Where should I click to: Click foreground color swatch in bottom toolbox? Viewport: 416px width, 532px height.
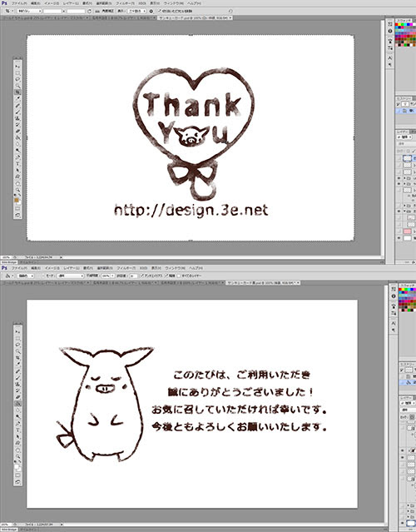click(17, 466)
